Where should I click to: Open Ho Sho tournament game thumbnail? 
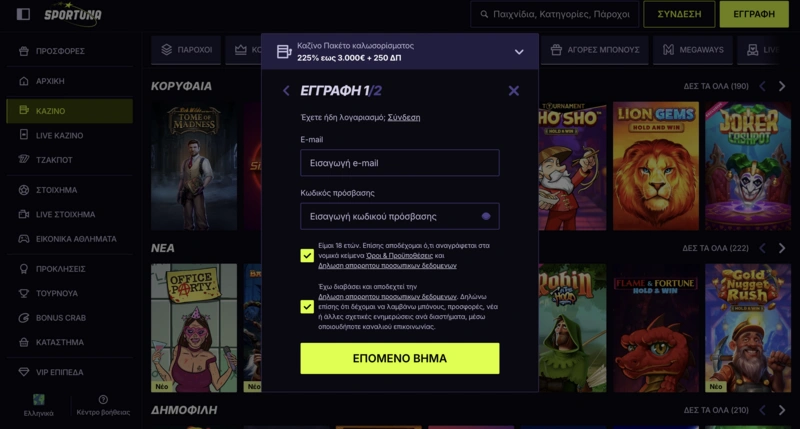click(572, 166)
